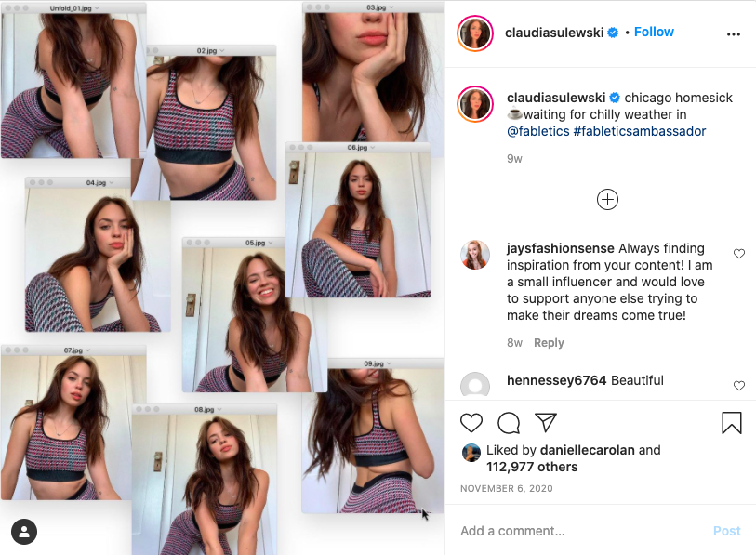Like jaysfashionsense's comment

pyautogui.click(x=739, y=254)
